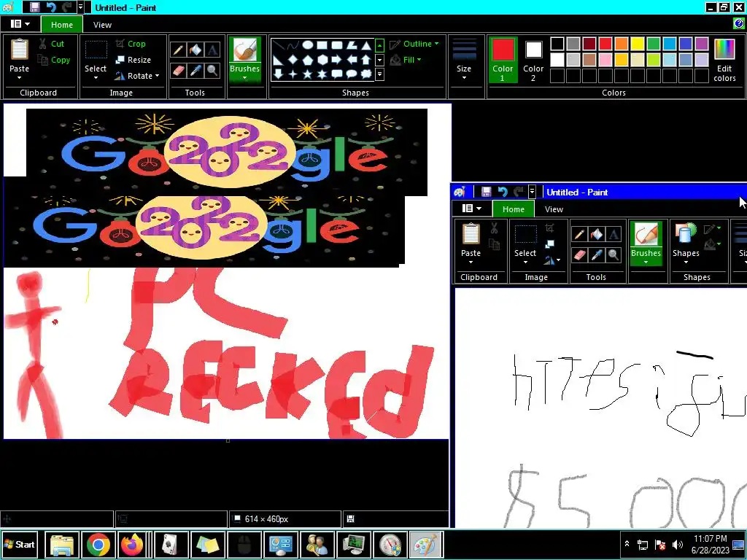Choose the oval shape in Shapes gallery
Screen dimensions: 747x560
click(308, 45)
